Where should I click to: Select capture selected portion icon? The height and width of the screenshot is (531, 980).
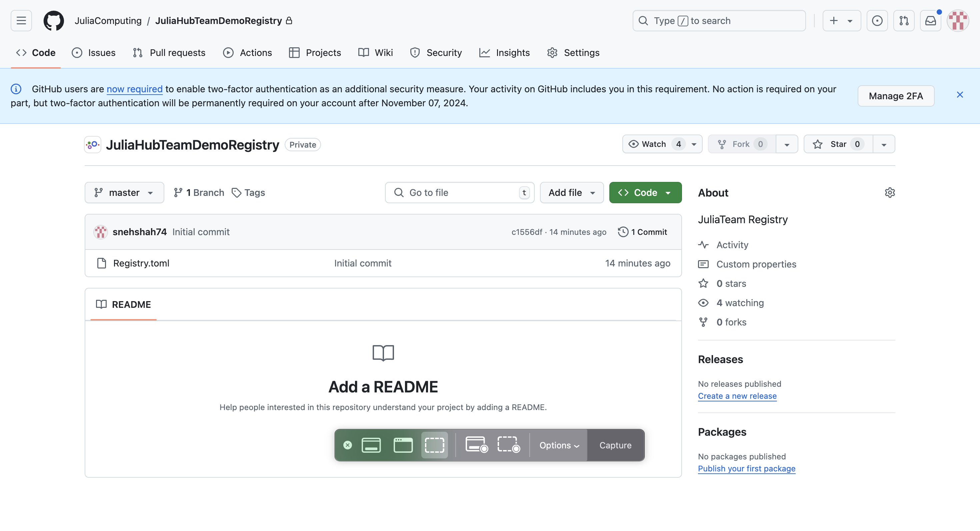coord(434,445)
